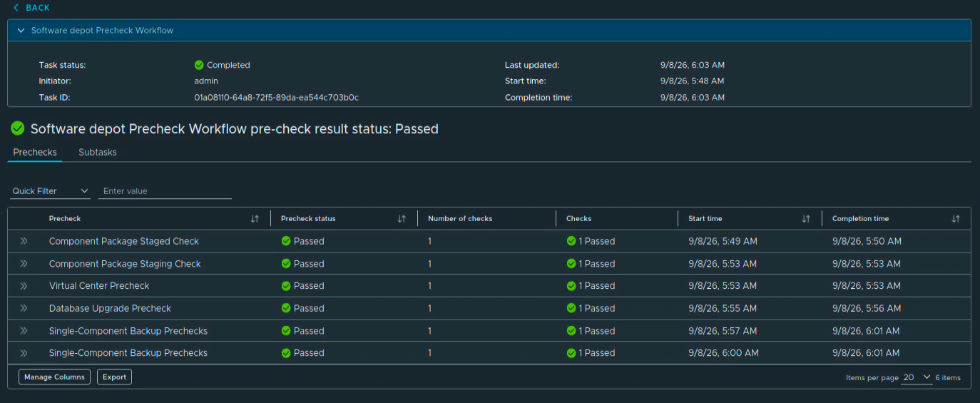Viewport: 980px width, 403px height.
Task: Open the Quick Filter dropdown
Action: (x=51, y=191)
